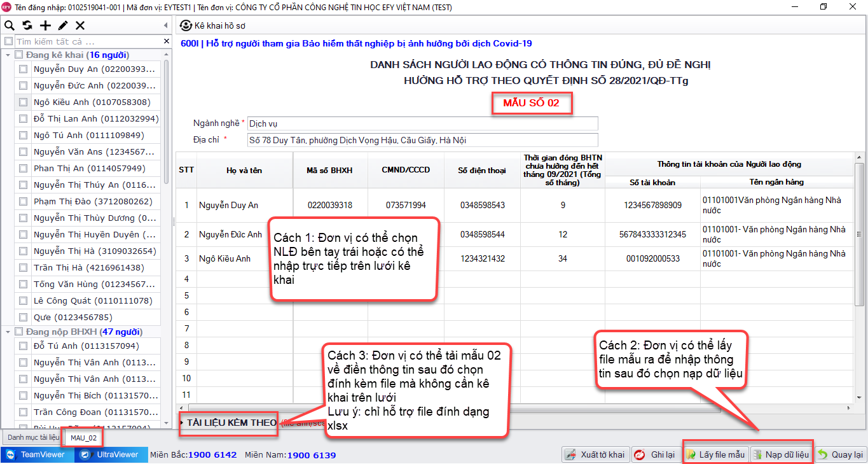
Task: Check the box for Phan Thị An
Action: tap(24, 169)
